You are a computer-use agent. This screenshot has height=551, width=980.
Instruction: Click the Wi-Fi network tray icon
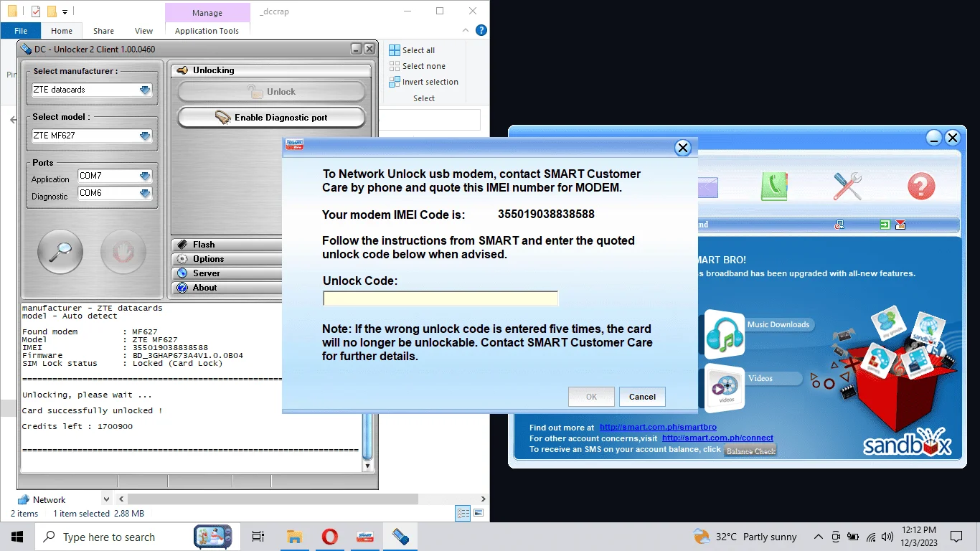coord(871,537)
